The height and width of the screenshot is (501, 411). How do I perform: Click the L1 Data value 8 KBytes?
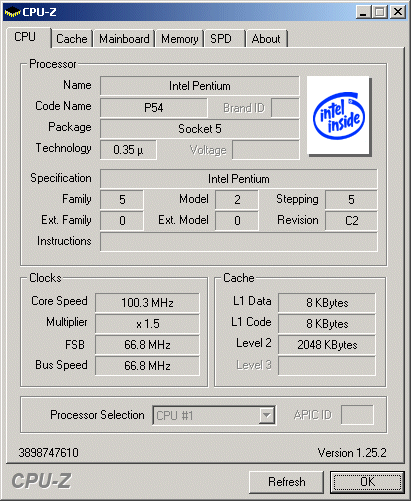click(327, 303)
